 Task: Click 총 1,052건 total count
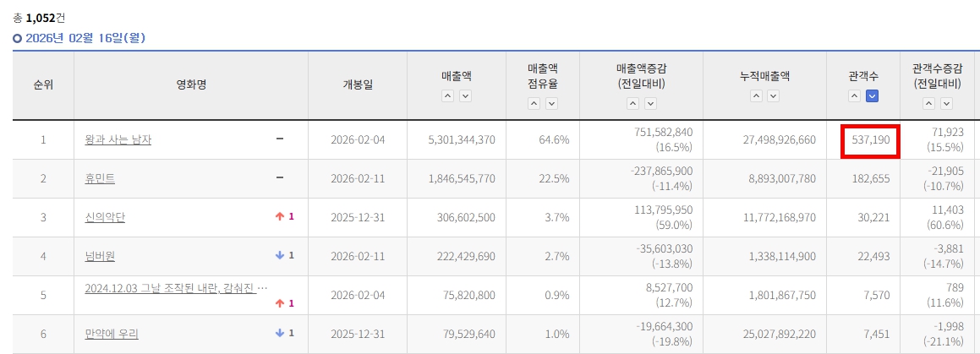tap(39, 18)
